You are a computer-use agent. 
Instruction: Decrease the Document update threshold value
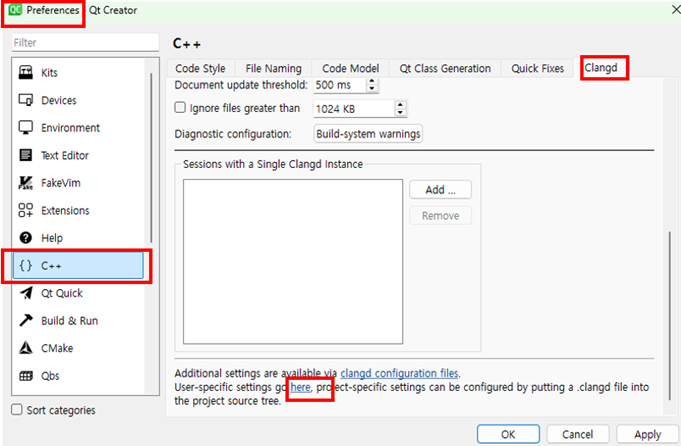(372, 88)
